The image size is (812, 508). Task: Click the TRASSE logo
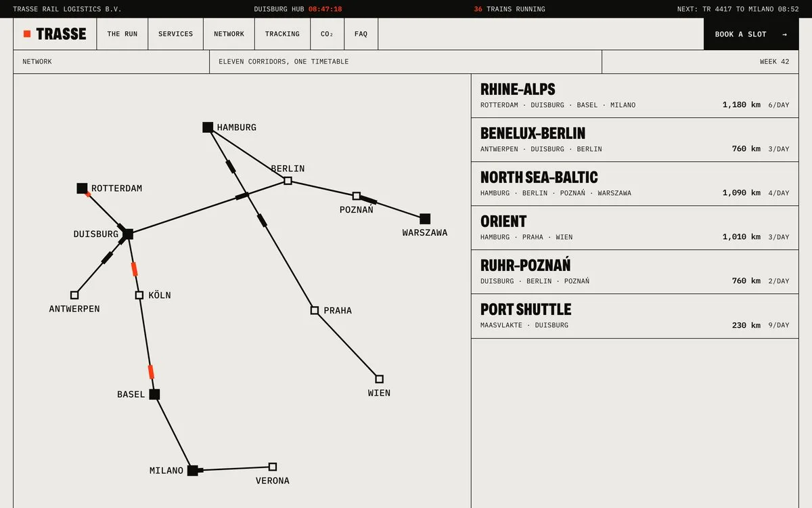pyautogui.click(x=55, y=34)
